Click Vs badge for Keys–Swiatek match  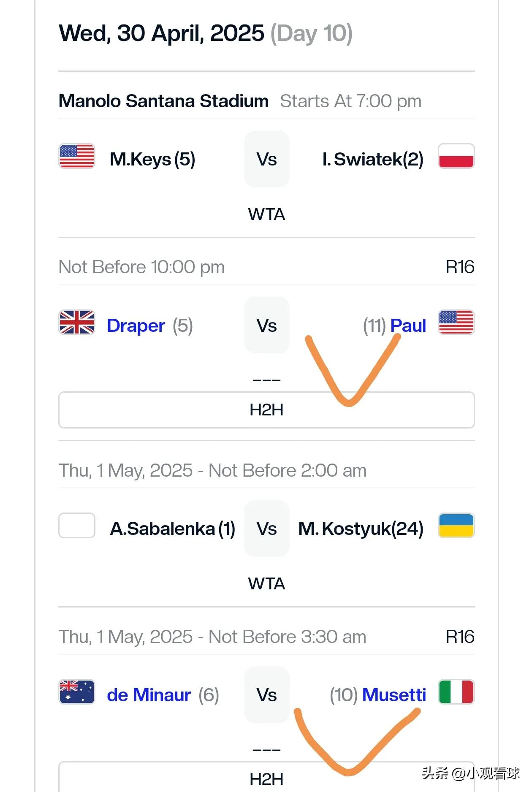point(267,159)
